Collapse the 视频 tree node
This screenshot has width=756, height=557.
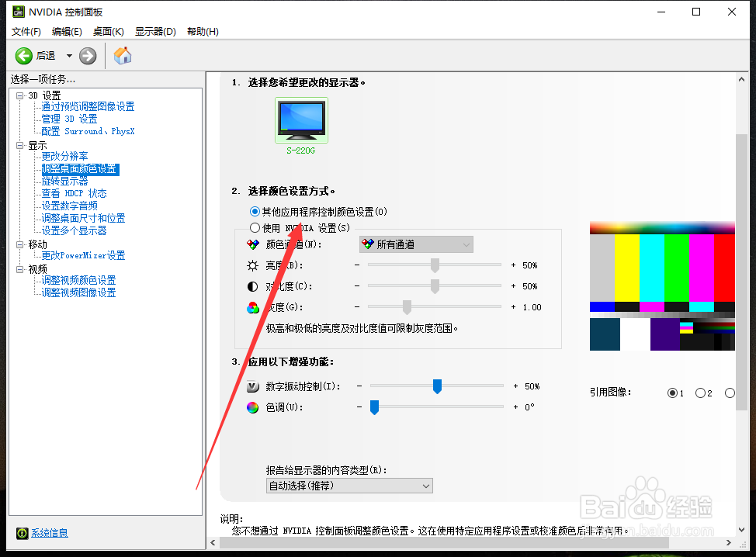[x=19, y=269]
